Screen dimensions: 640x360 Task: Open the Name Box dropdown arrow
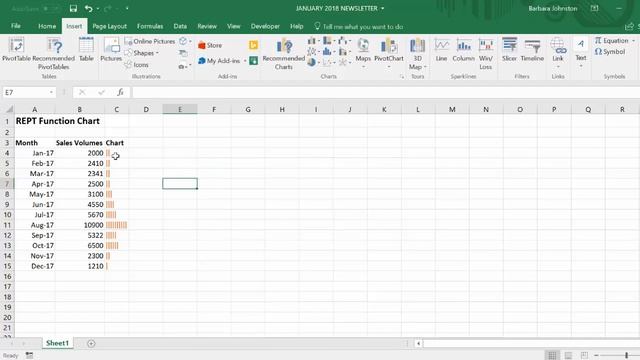[x=51, y=93]
